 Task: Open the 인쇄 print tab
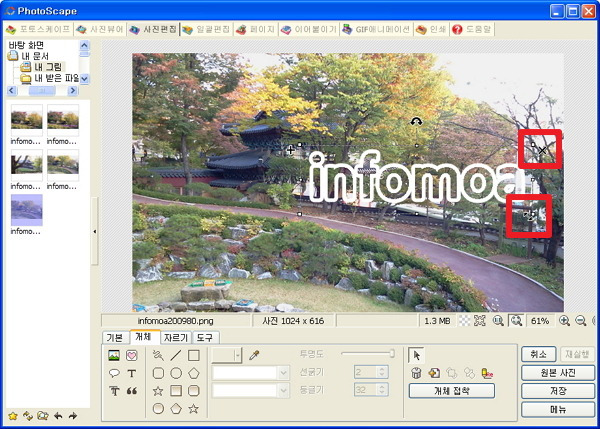tap(431, 29)
